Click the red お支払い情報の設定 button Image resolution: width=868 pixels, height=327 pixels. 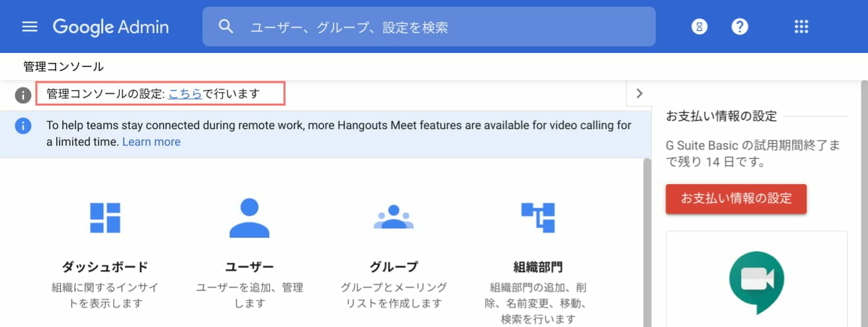pos(736,199)
